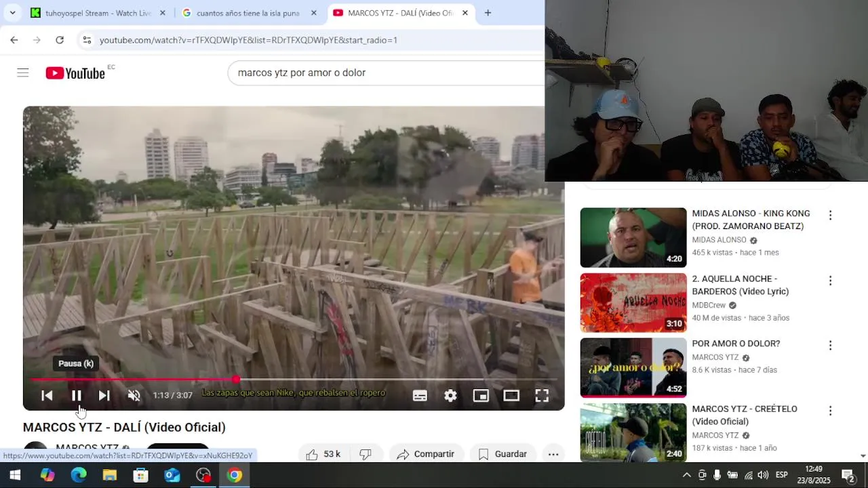Open title MIDAS ALONSO - KING KONG
The width and height of the screenshot is (868, 488).
[x=751, y=220]
